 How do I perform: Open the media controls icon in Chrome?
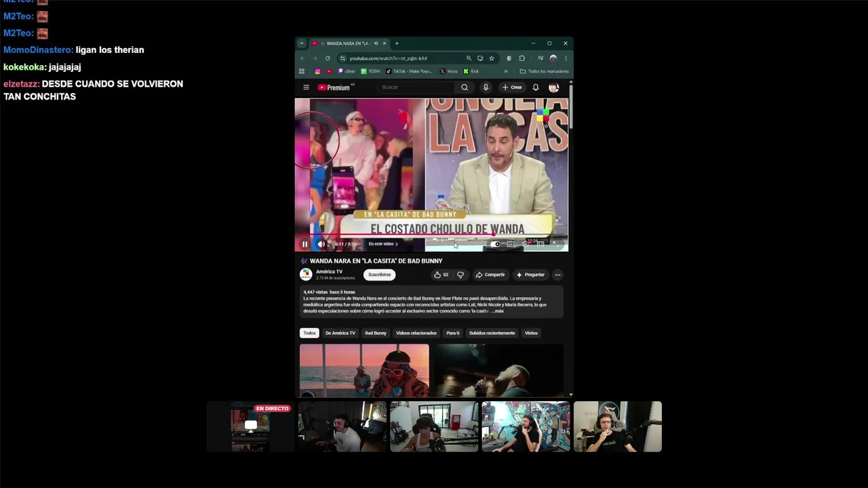(x=540, y=58)
